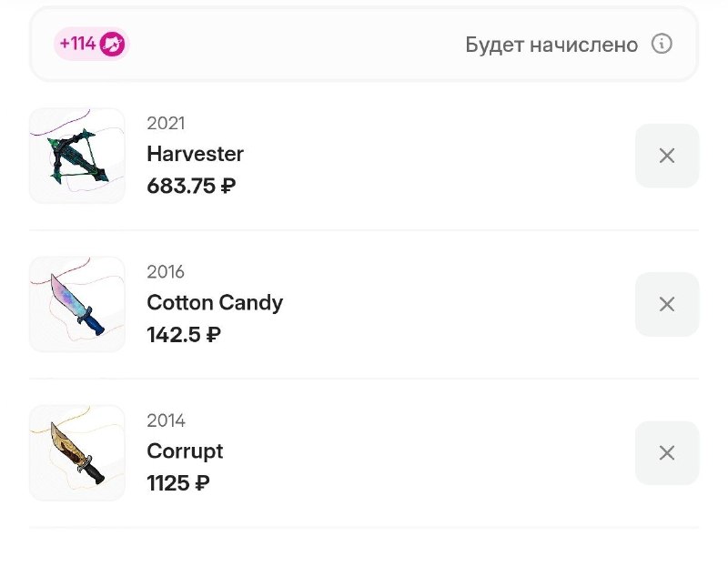728x567 pixels.
Task: Click the 683.75 ₽ price
Action: [x=191, y=187]
